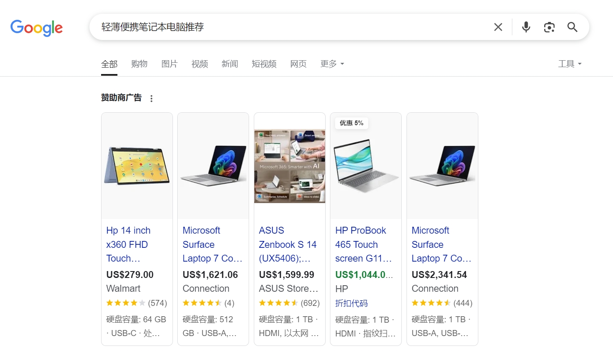
Task: Click 硬盘容量: 1 TB · HDMI · 指纹 spec
Action: (x=365, y=327)
